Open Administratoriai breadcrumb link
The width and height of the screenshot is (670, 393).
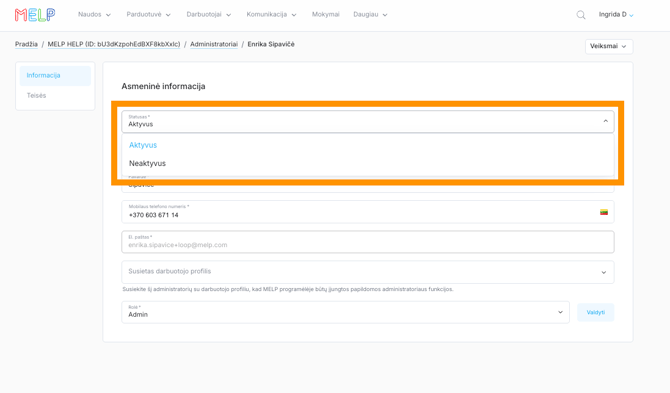[x=214, y=44]
